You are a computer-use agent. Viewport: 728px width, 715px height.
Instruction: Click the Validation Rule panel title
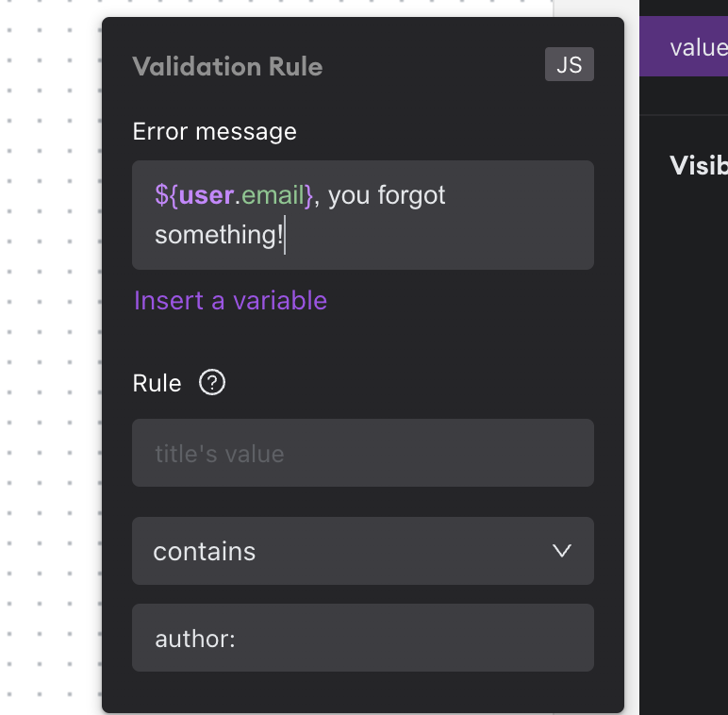coord(227,66)
